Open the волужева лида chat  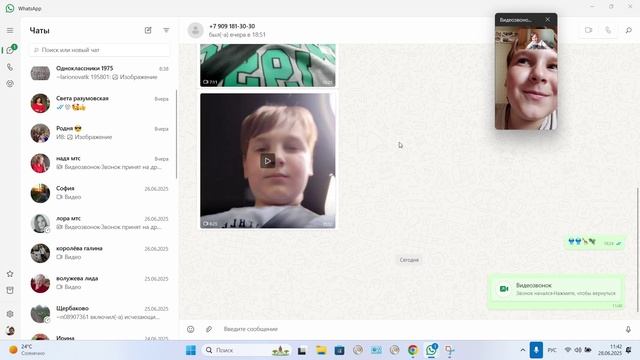[x=100, y=283]
